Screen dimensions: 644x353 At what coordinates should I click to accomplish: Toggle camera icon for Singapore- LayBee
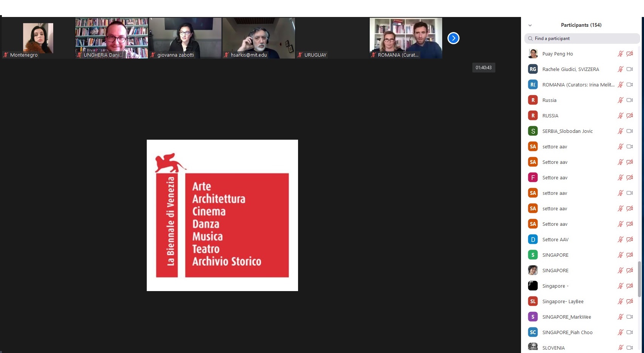point(630,301)
